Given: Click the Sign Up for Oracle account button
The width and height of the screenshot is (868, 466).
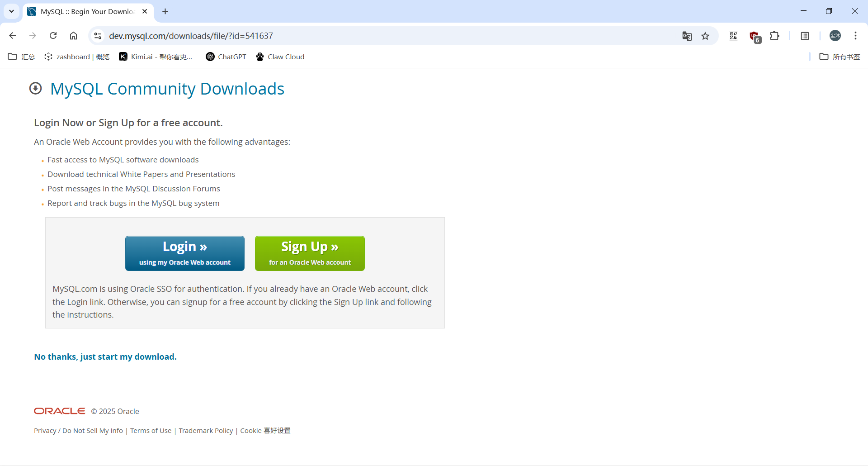Looking at the screenshot, I should coord(310,253).
